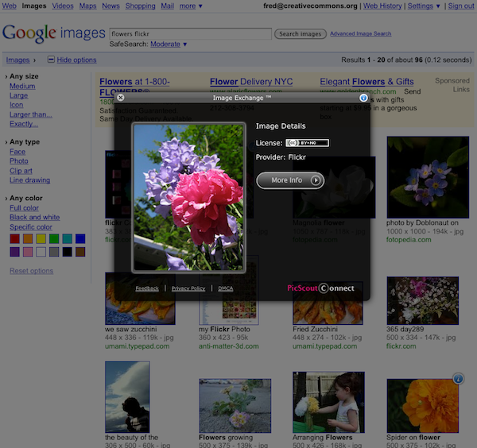Pick the green color swatch

[54, 239]
